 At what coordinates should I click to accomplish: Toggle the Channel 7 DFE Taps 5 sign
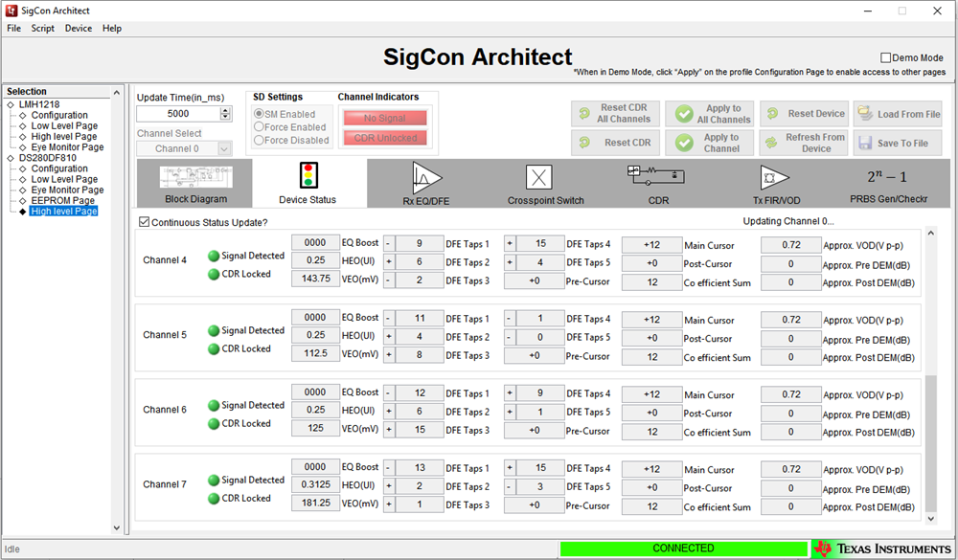pyautogui.click(x=509, y=486)
